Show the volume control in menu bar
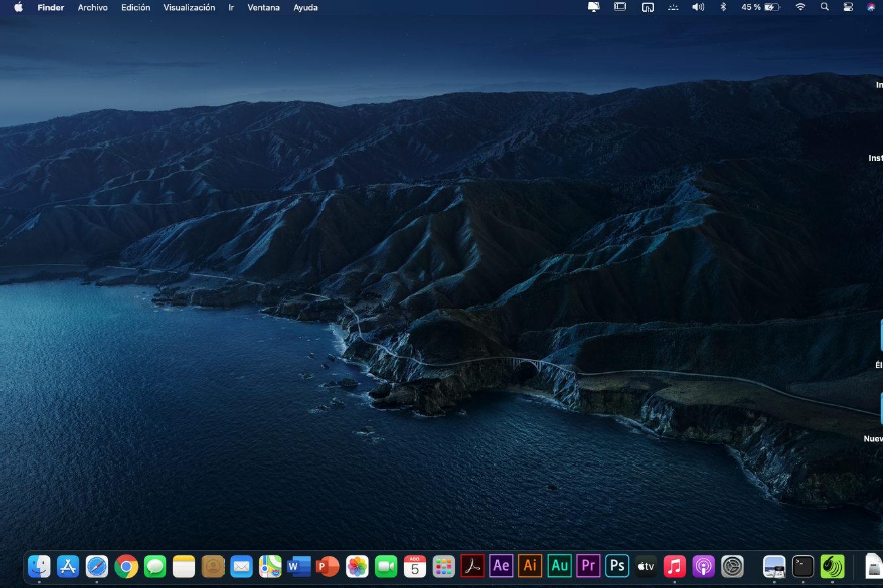Viewport: 883px width, 588px height. tap(698, 7)
